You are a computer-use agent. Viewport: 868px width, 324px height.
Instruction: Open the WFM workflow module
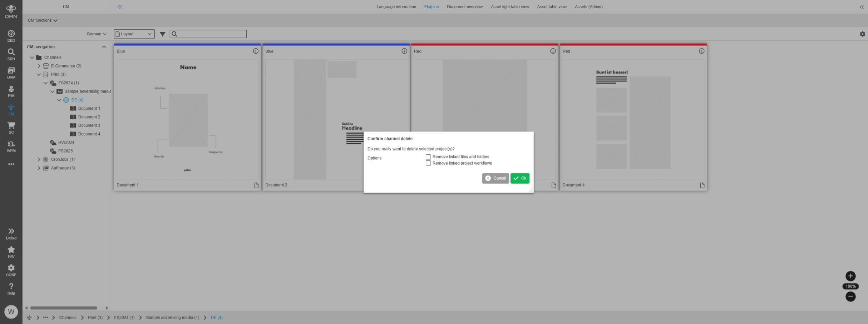[11, 146]
